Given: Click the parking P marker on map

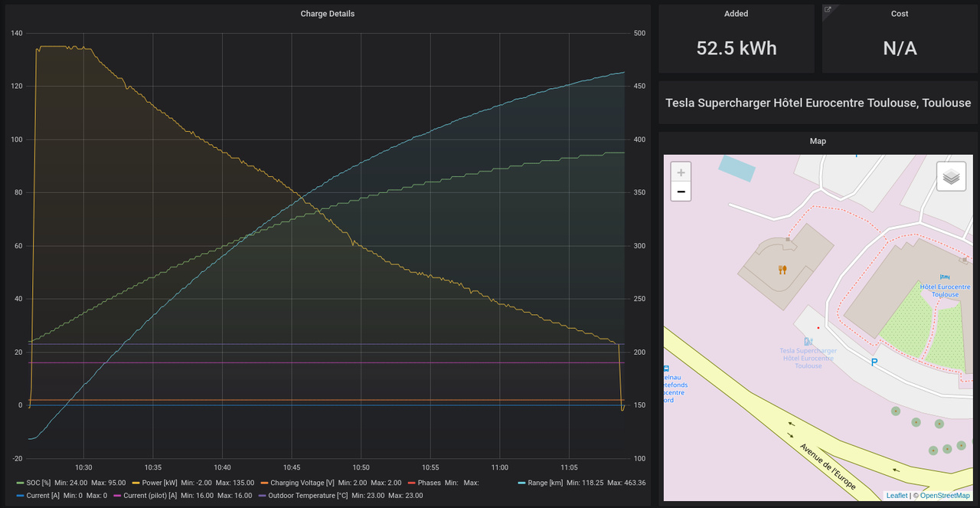Looking at the screenshot, I should pyautogui.click(x=874, y=362).
